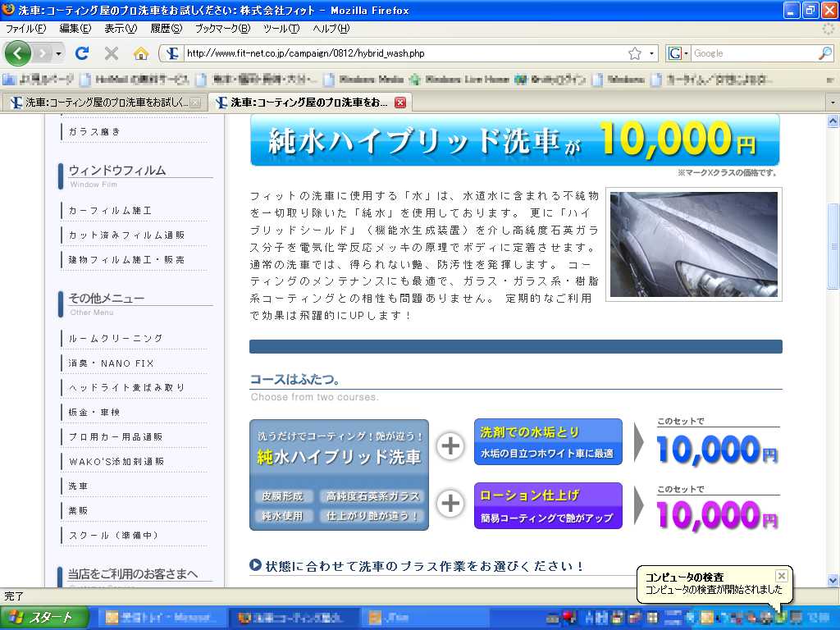The image size is (840, 630).
Task: Open the ブックマーク(B) menu
Action: point(222,29)
